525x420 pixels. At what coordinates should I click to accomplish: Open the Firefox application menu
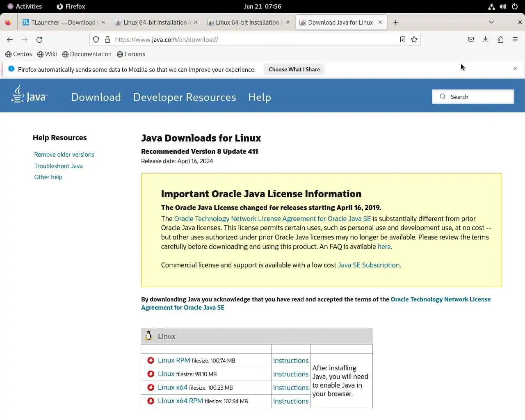tap(515, 39)
